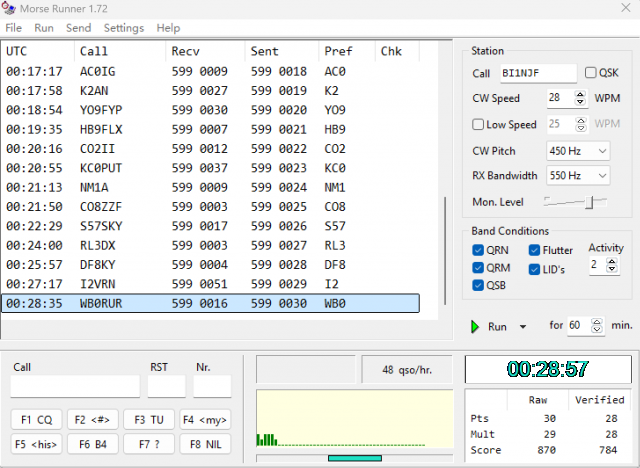The image size is (640, 468).
Task: Click the yellow spectrum waterfall display
Action: 355,419
